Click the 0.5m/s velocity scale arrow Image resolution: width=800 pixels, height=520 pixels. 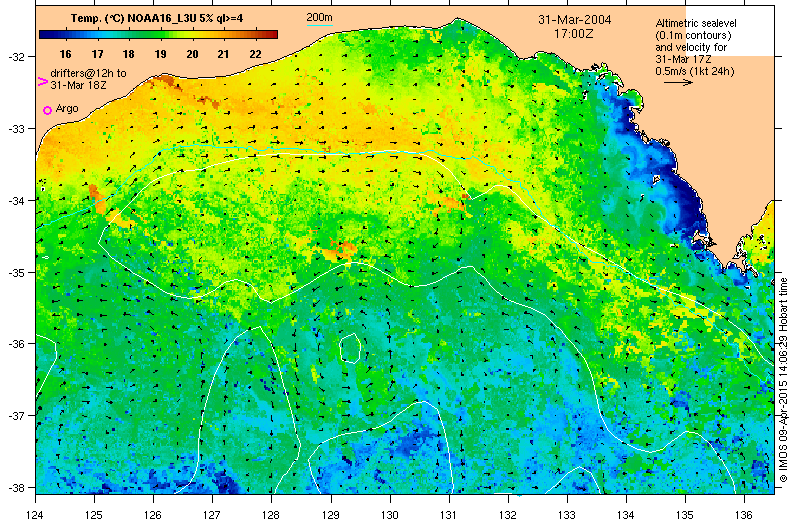point(678,82)
